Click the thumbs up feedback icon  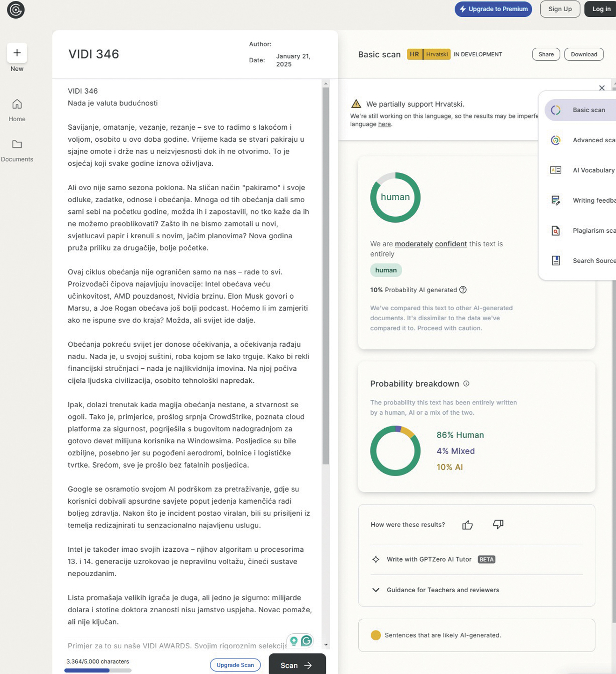tap(467, 525)
